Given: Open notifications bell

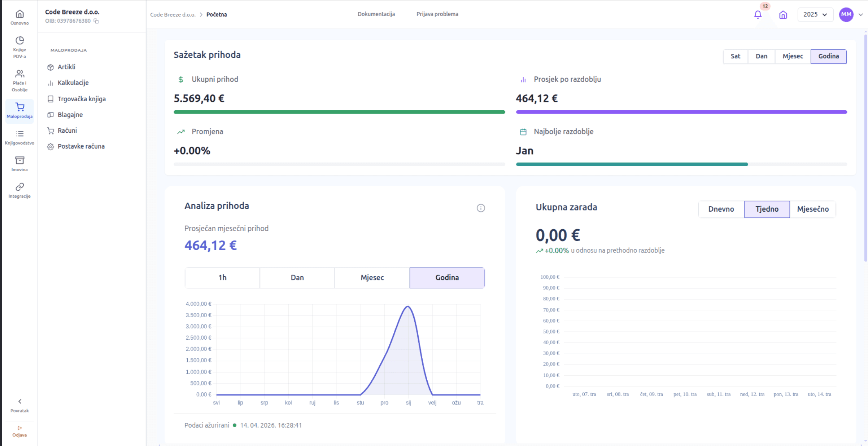Looking at the screenshot, I should coord(758,15).
